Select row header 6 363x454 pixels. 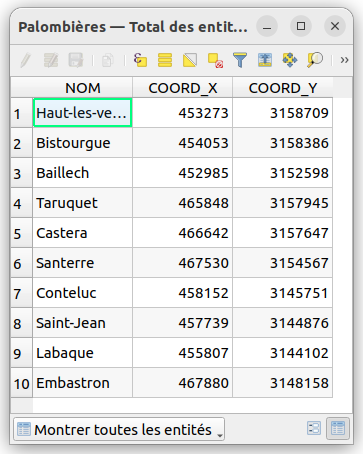point(22,263)
